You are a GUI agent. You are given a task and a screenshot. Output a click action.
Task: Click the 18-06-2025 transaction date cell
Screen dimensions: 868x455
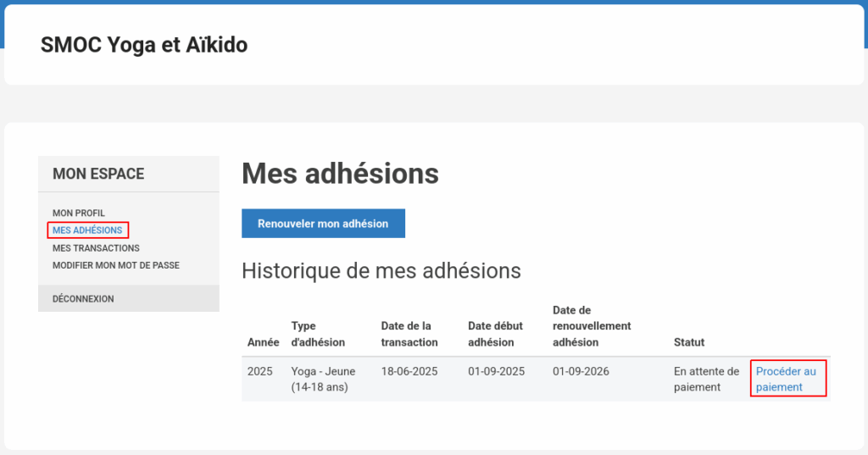[409, 371]
